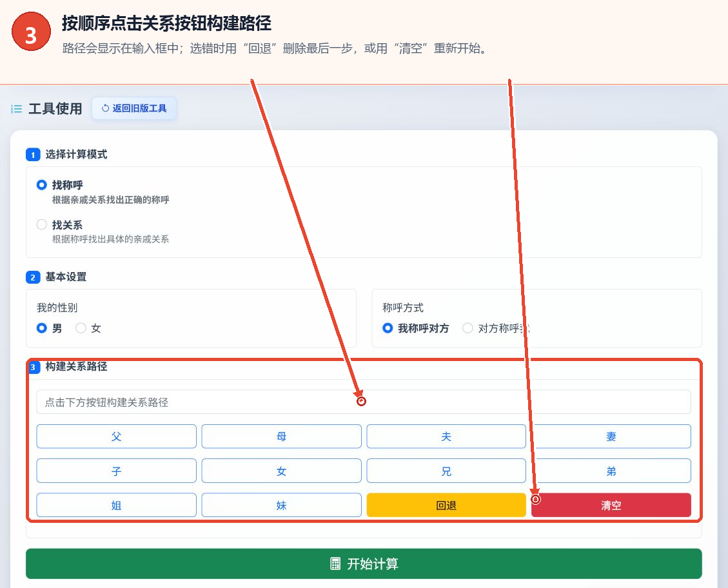The width and height of the screenshot is (728, 588).
Task: Add 妻 to the relationship path
Action: (611, 436)
